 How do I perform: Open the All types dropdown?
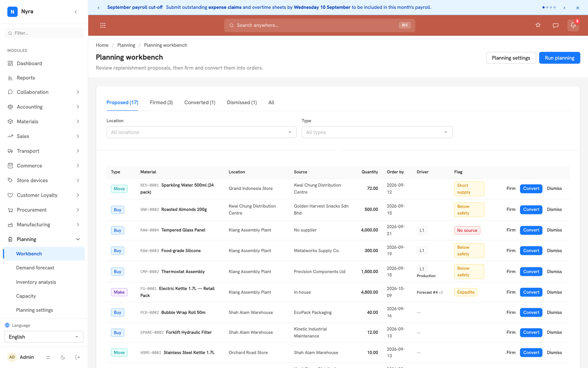click(377, 132)
